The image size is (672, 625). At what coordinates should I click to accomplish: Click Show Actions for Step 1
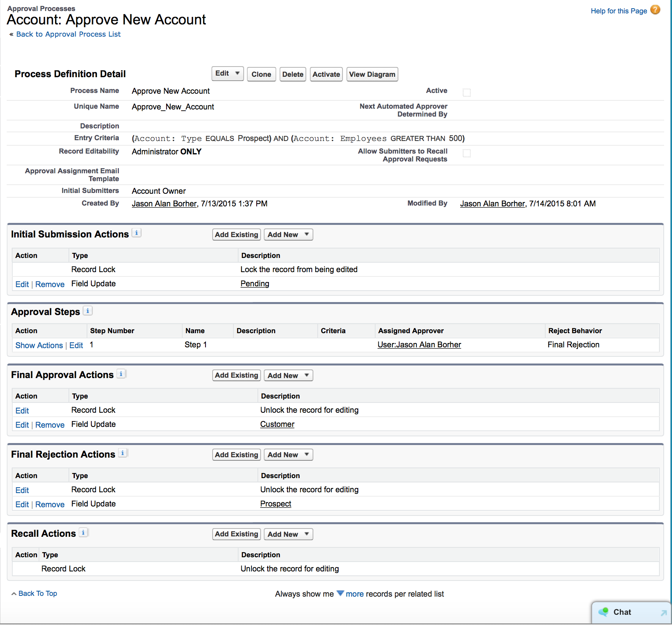point(39,345)
